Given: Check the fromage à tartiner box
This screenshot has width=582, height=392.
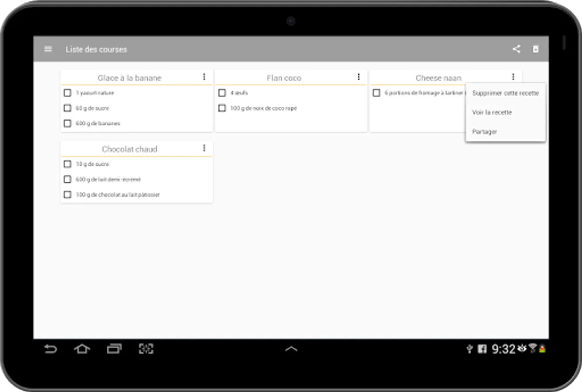Looking at the screenshot, I should (x=377, y=93).
